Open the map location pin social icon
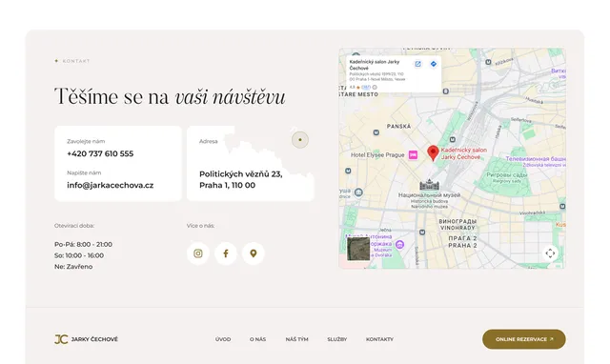Screen dimensions: 610x364 (x=254, y=253)
